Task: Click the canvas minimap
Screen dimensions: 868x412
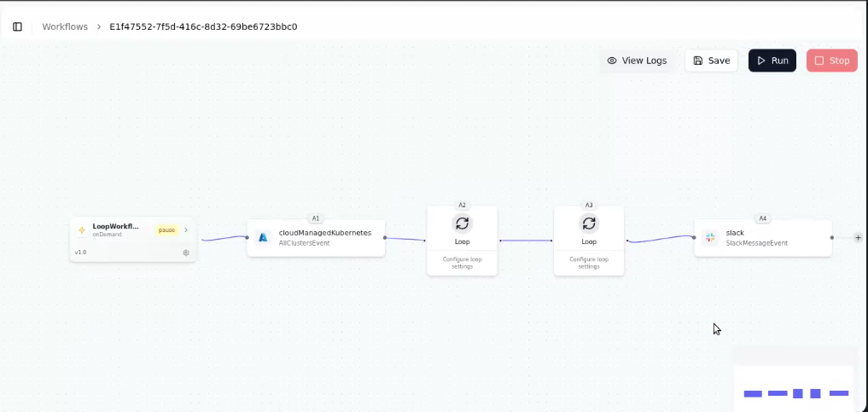Action: coord(795,388)
